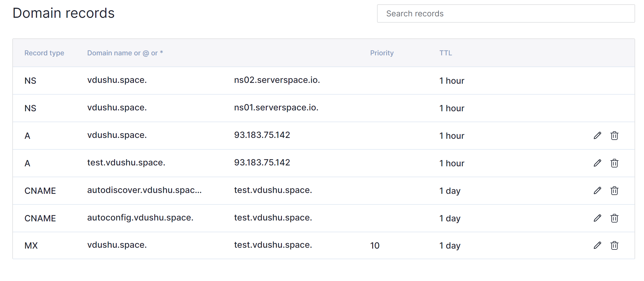Edit the autodiscover CNAME record

pos(597,191)
